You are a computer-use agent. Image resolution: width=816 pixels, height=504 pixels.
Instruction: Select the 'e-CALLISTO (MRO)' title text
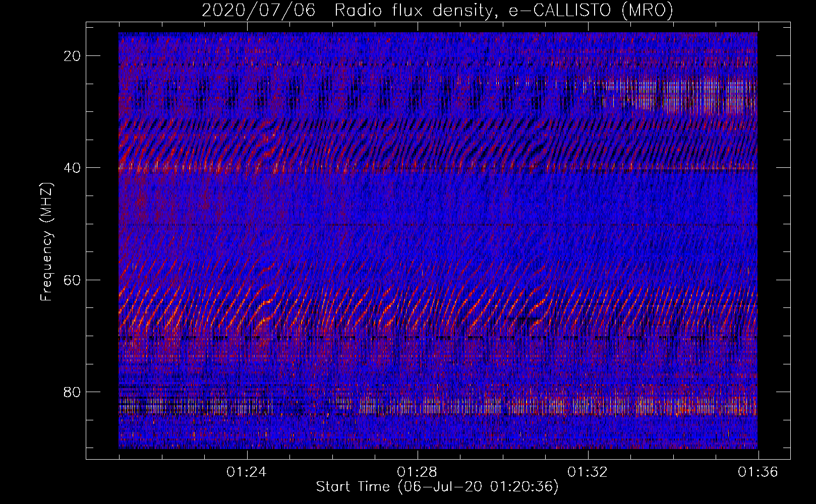(591, 10)
